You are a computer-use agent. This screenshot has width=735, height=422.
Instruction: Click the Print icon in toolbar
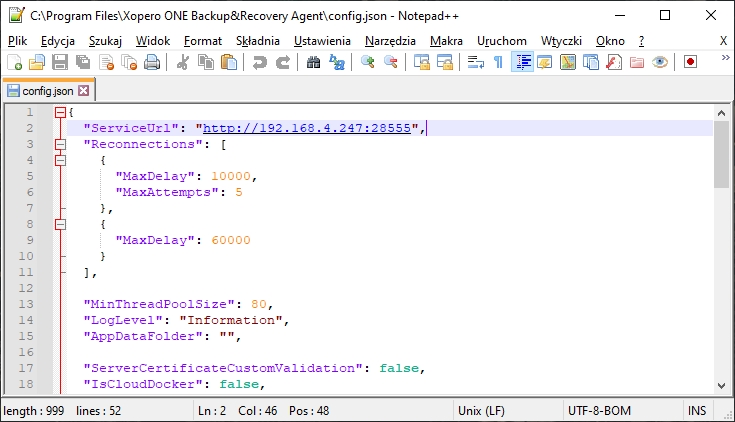click(x=152, y=62)
